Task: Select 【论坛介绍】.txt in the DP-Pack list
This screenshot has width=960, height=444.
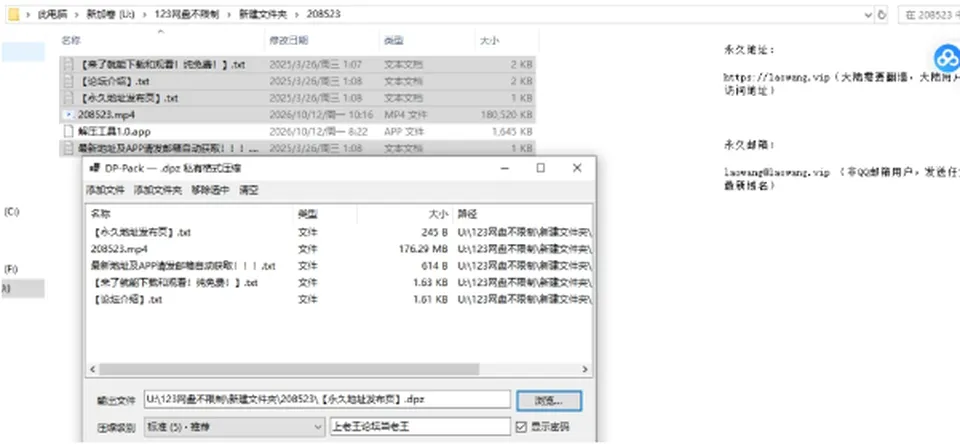Action: click(126, 299)
